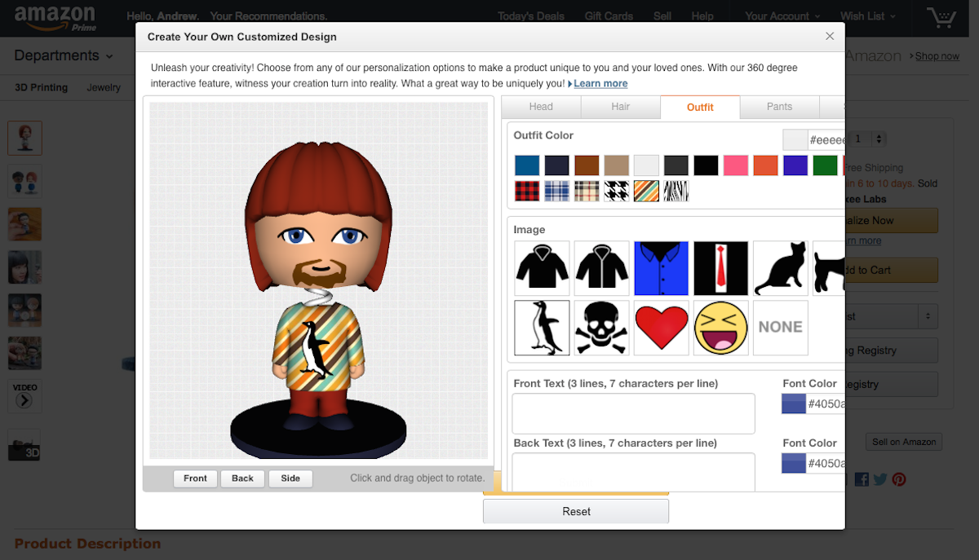This screenshot has width=979, height=560.
Task: Apply the blue plaid pattern swatch
Action: tap(556, 192)
